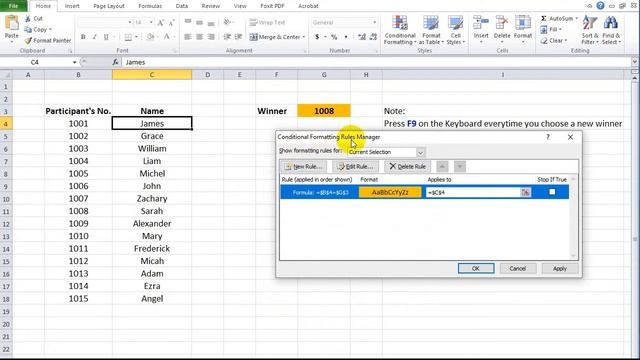Click the Help question mark in dialog title
640x360 pixels.
click(x=548, y=137)
